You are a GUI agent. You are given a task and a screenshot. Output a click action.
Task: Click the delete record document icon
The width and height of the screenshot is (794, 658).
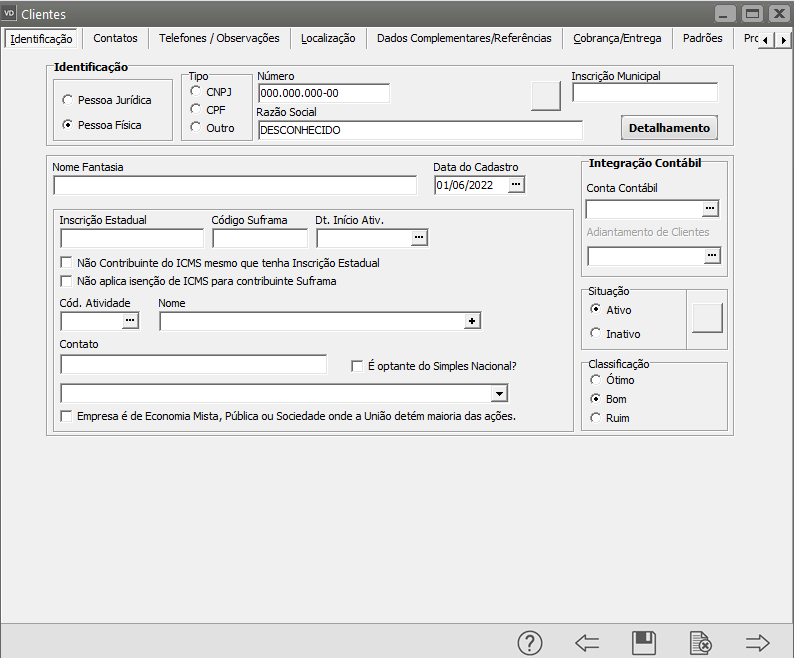[701, 643]
